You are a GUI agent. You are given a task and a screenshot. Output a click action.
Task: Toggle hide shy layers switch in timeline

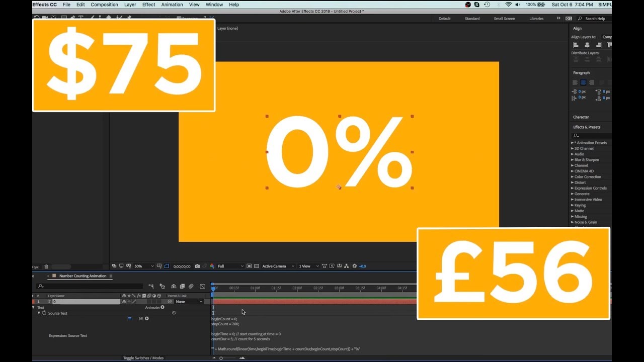pos(173,287)
